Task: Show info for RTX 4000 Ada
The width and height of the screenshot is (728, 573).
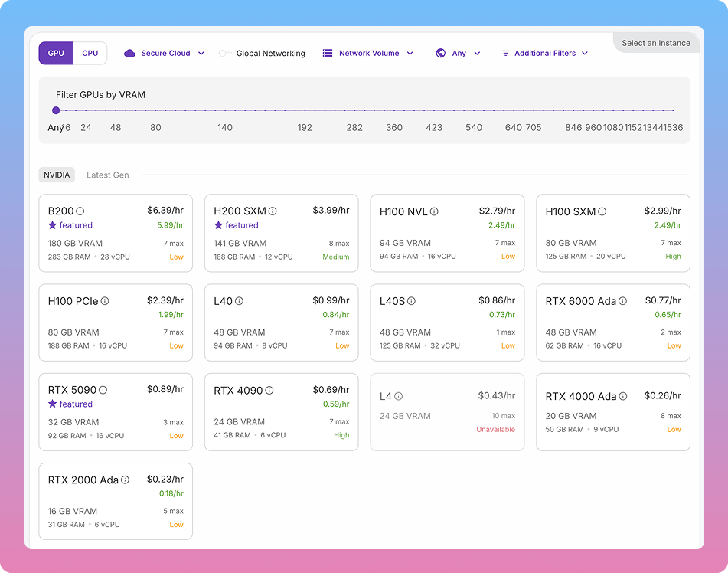Action: 623,396
